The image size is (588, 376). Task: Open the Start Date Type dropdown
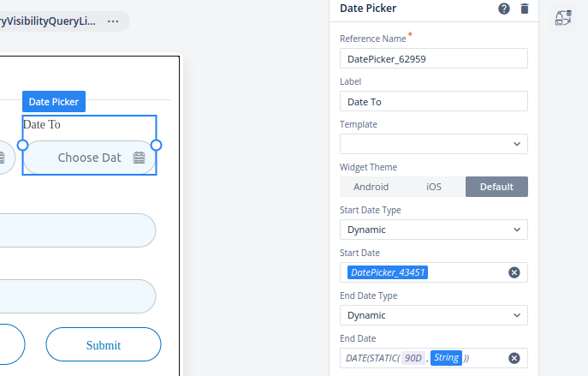coord(433,230)
